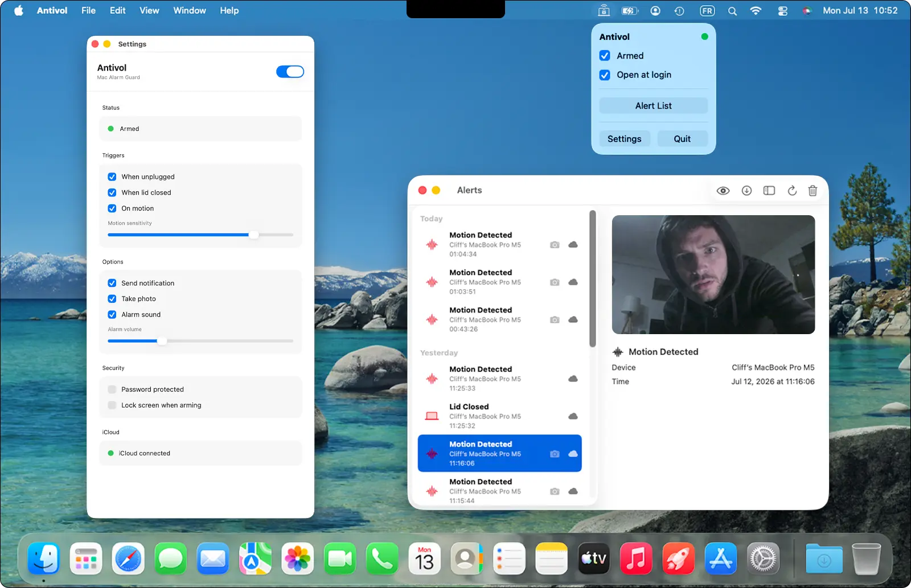The width and height of the screenshot is (911, 588).
Task: Click the Antivol lock icon in the menu bar
Action: [604, 11]
